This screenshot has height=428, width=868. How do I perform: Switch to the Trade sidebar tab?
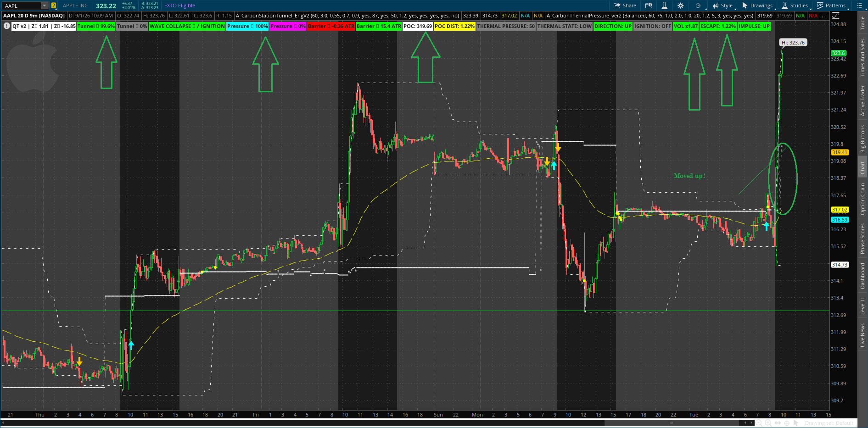[x=862, y=23]
